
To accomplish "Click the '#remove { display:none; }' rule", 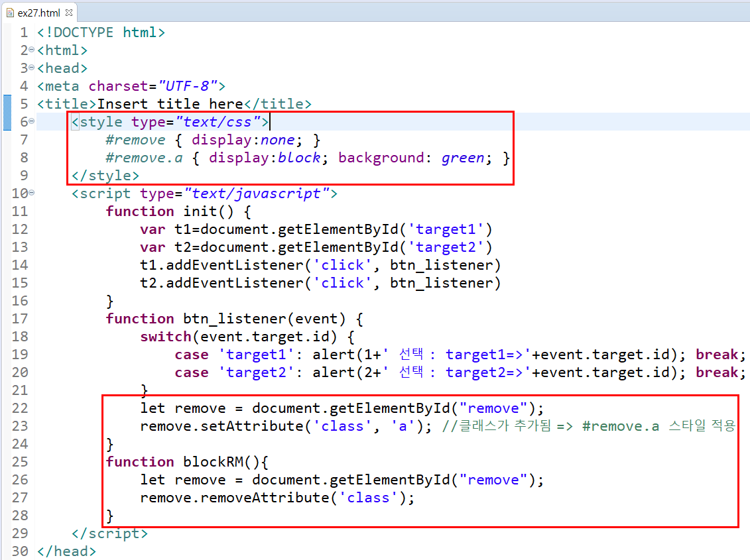I will 213,140.
